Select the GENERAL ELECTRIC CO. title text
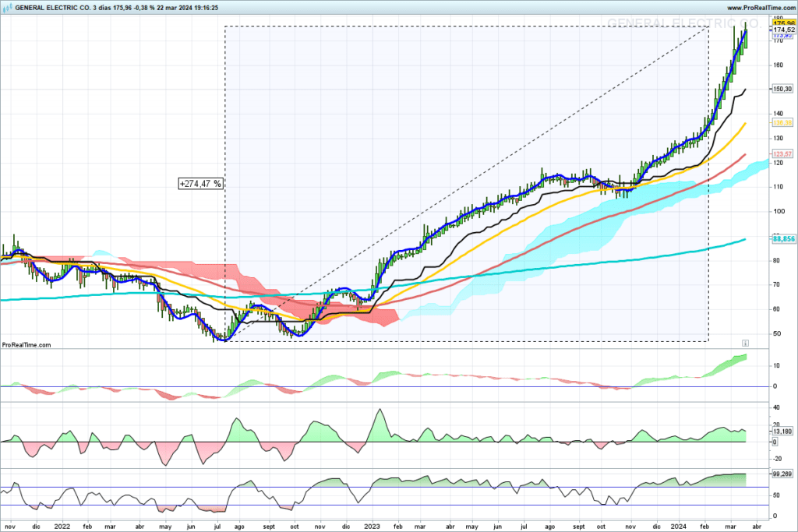This screenshot has width=798, height=532. pyautogui.click(x=53, y=8)
